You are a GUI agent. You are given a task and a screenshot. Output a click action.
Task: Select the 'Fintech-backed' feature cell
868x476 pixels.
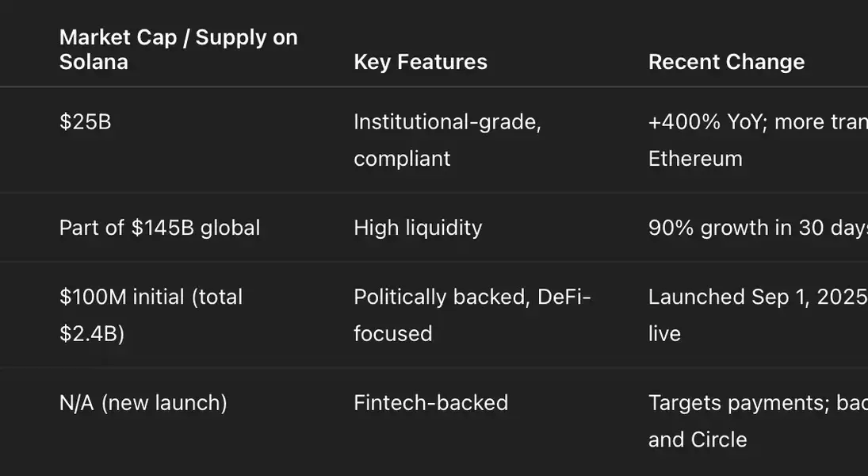point(430,403)
